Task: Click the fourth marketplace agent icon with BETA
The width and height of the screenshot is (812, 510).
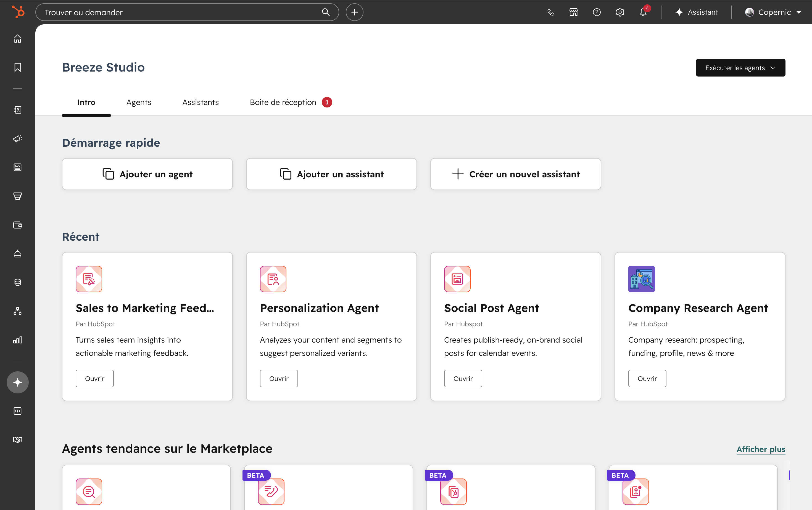Action: tap(636, 491)
